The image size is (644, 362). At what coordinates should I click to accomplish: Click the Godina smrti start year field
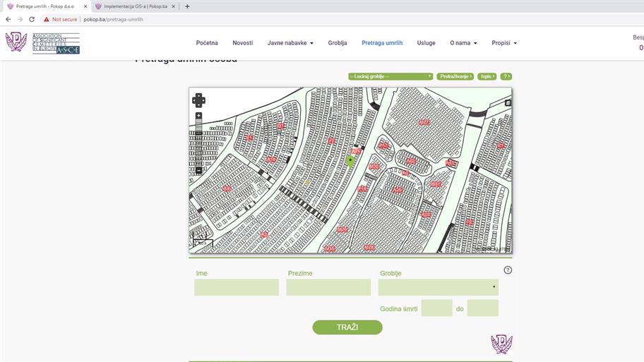[437, 308]
